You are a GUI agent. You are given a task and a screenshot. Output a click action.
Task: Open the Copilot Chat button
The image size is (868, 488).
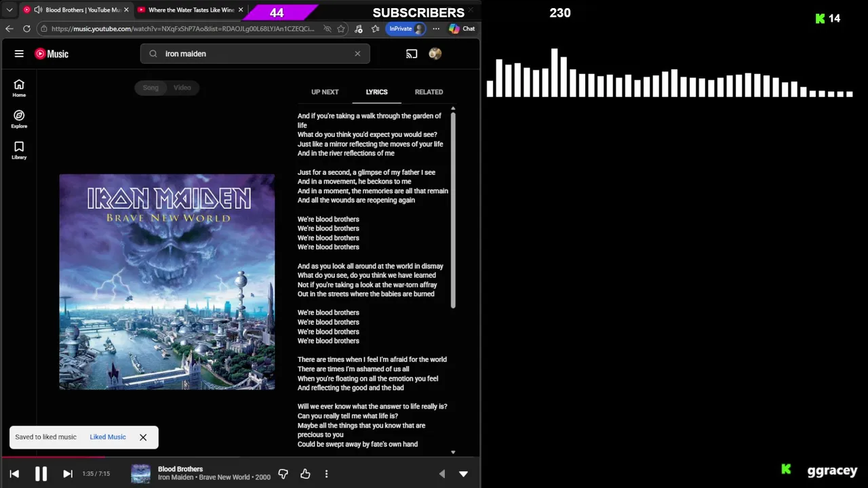click(x=462, y=28)
